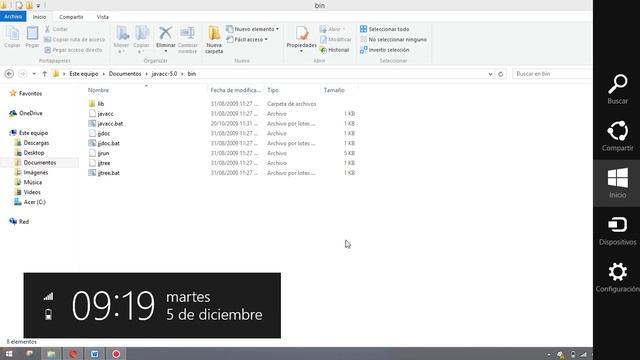Open the Fácil acceso dropdown
Viewport: 640px width, 360px height.
247,40
